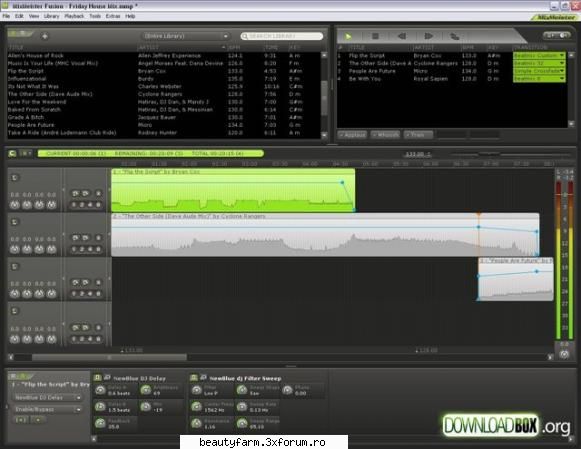This screenshot has width=581, height=449.
Task: Open Beatmix 32 transition dropdown for The Other Side
Action: pyautogui.click(x=539, y=63)
